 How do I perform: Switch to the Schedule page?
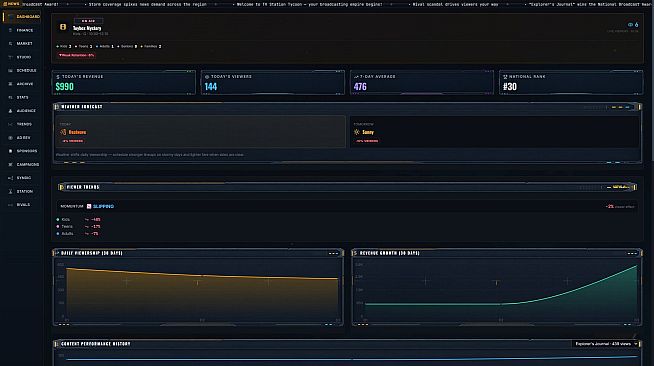23,70
